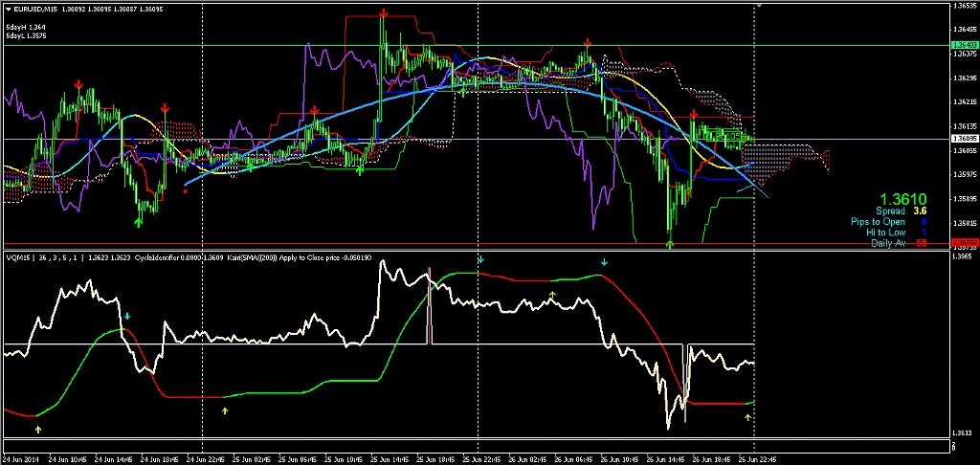Click the large green 1.3610 price display
The width and height of the screenshot is (980, 465).
pos(902,199)
